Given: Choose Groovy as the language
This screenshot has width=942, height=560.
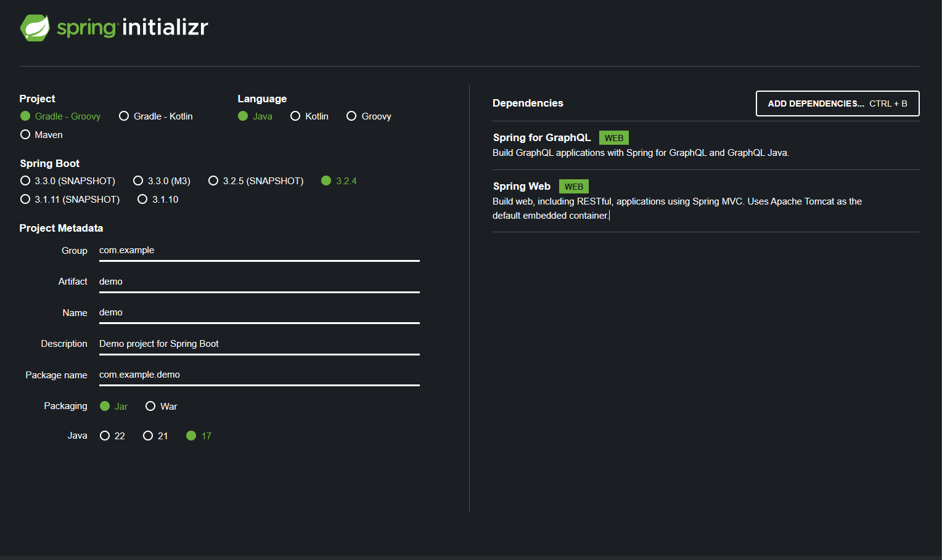Looking at the screenshot, I should click(x=369, y=116).
